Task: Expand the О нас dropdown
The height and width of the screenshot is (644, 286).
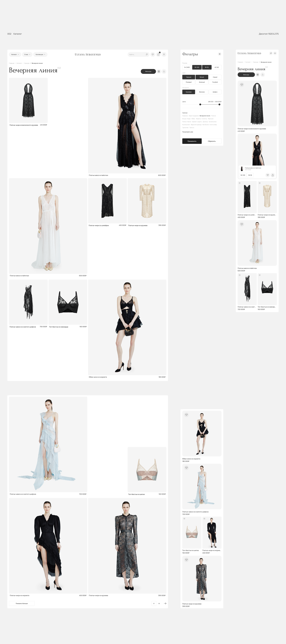Action: (27, 55)
